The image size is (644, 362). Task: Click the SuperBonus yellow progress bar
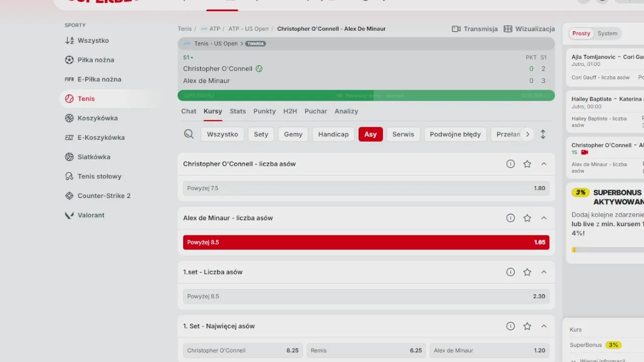tap(608, 250)
